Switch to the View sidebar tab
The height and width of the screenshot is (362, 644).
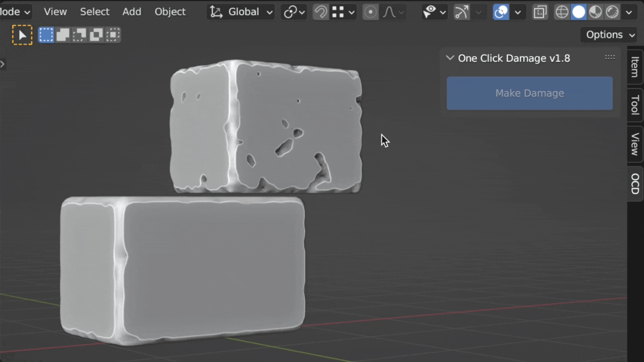[x=635, y=144]
